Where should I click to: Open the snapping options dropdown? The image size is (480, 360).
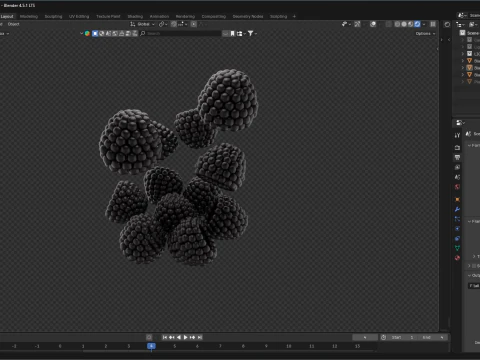pos(183,24)
